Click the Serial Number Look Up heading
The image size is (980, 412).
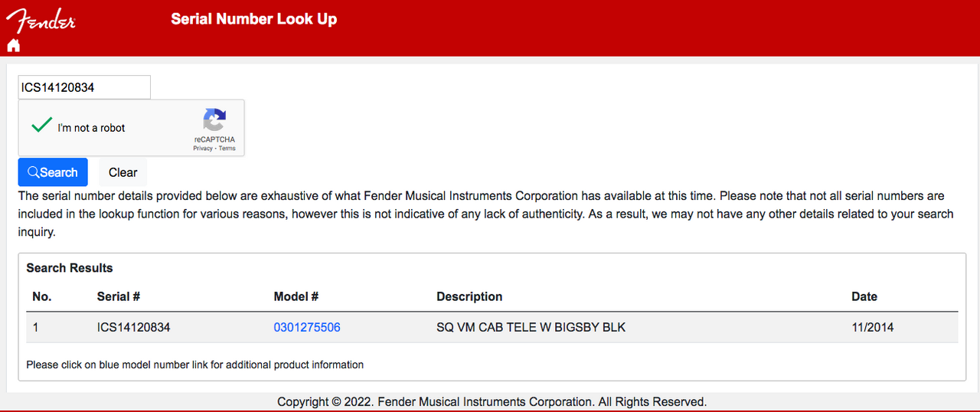253,19
